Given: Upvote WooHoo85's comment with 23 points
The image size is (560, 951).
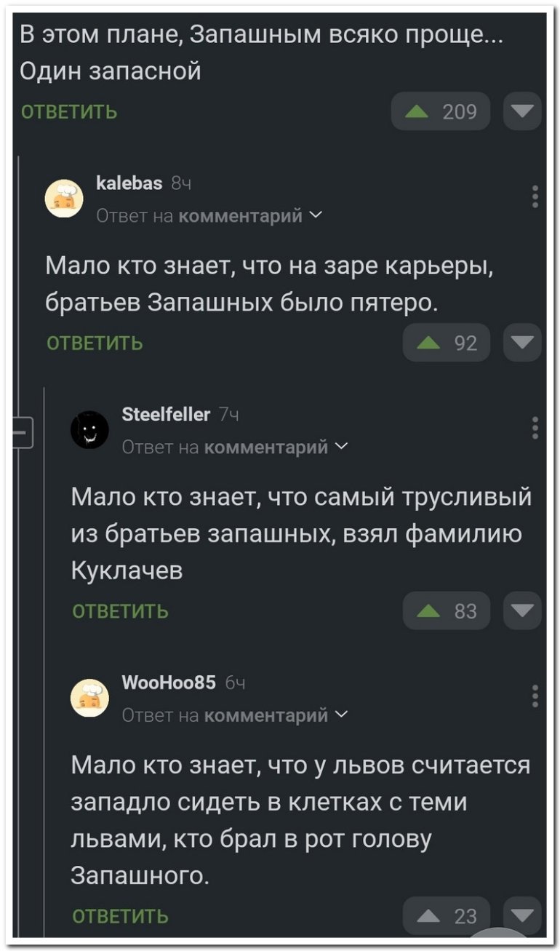Looking at the screenshot, I should coord(447,916).
